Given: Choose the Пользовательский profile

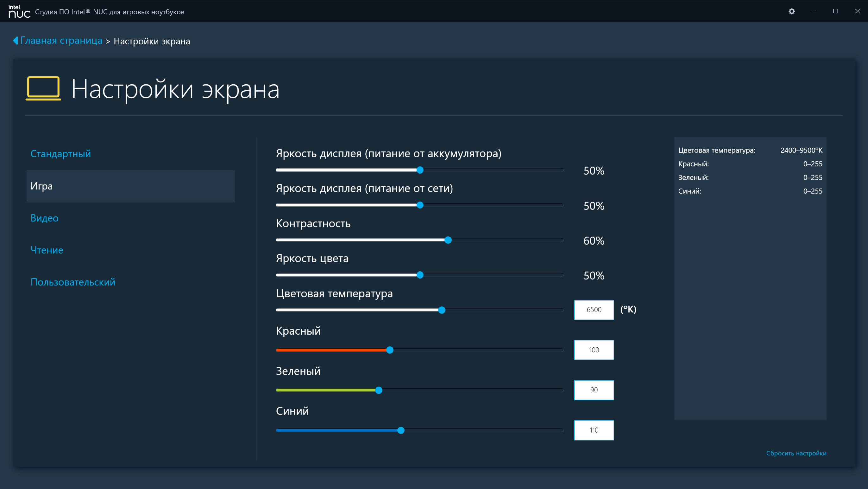Looking at the screenshot, I should tap(73, 282).
